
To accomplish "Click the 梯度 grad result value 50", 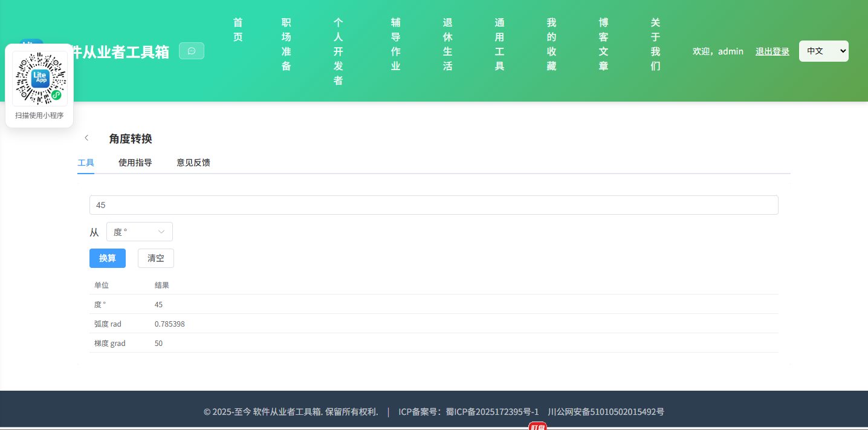I will tap(158, 344).
